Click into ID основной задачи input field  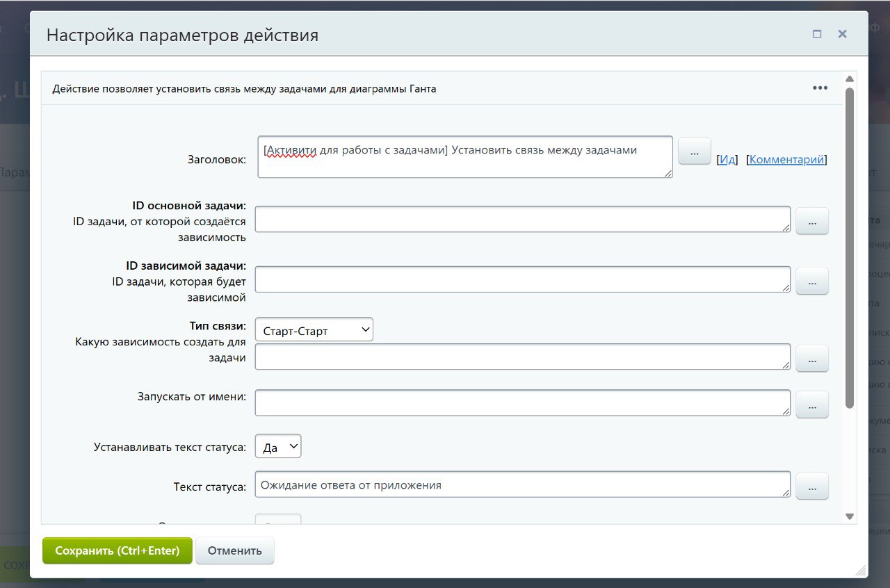[522, 219]
